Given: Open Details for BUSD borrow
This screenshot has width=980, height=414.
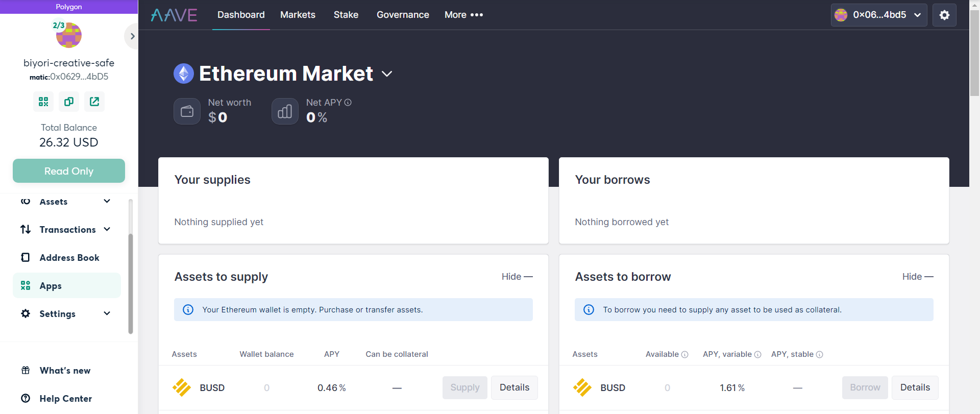Looking at the screenshot, I should pos(915,387).
